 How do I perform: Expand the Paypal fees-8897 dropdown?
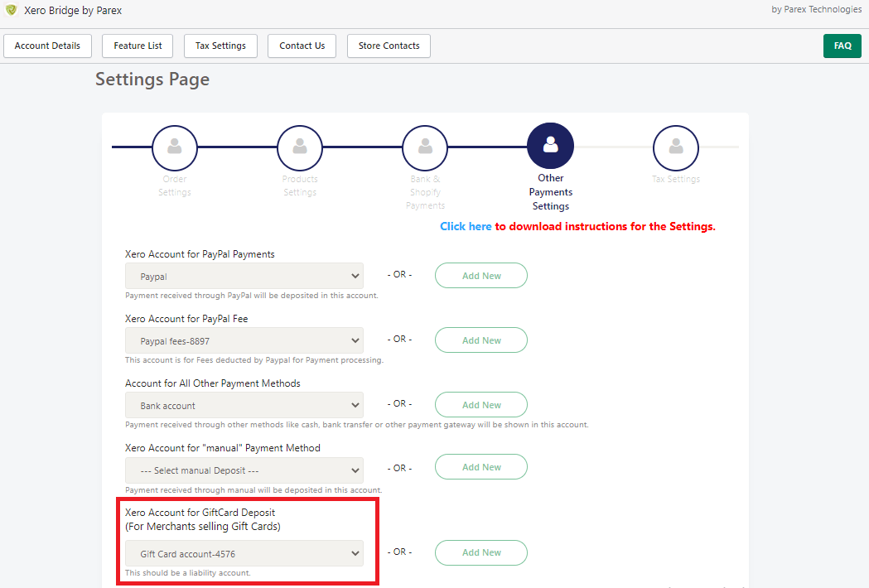click(x=244, y=340)
